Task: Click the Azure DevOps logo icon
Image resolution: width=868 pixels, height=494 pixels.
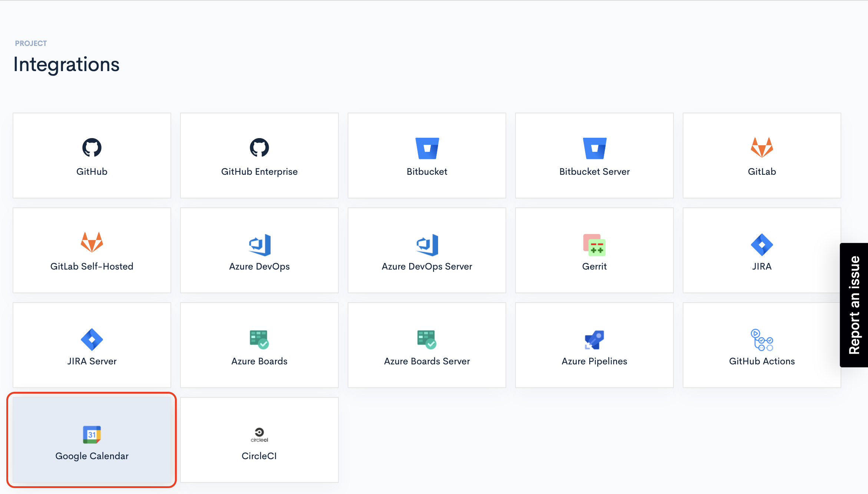Action: point(259,245)
